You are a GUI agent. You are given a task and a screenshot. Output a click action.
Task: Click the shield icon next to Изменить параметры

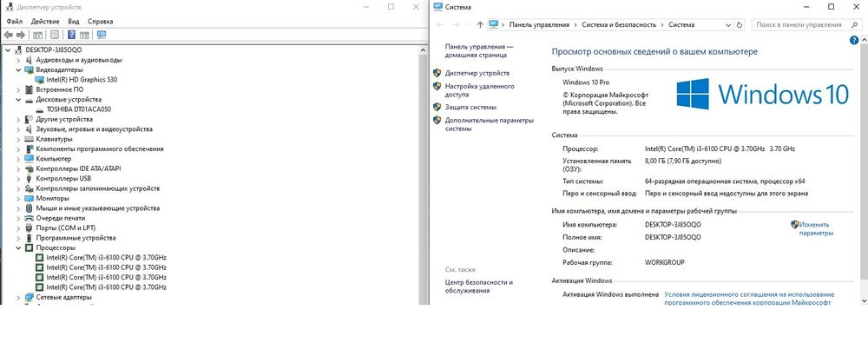pyautogui.click(x=795, y=224)
